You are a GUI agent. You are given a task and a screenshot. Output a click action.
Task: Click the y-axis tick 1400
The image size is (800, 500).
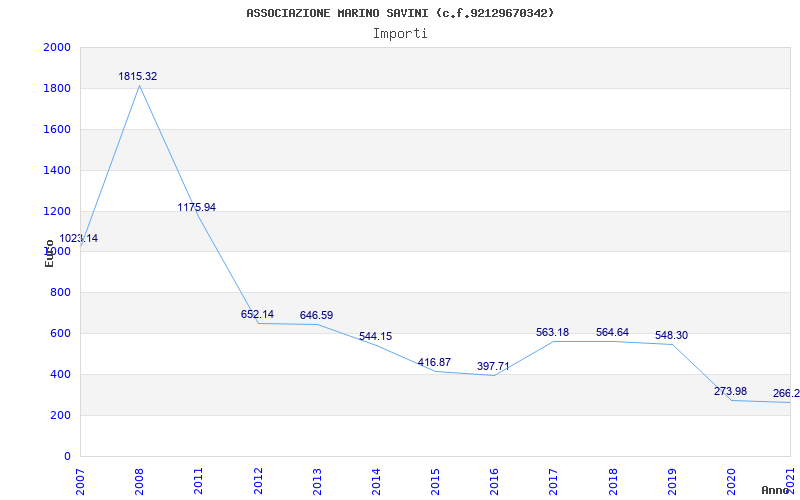pos(57,170)
